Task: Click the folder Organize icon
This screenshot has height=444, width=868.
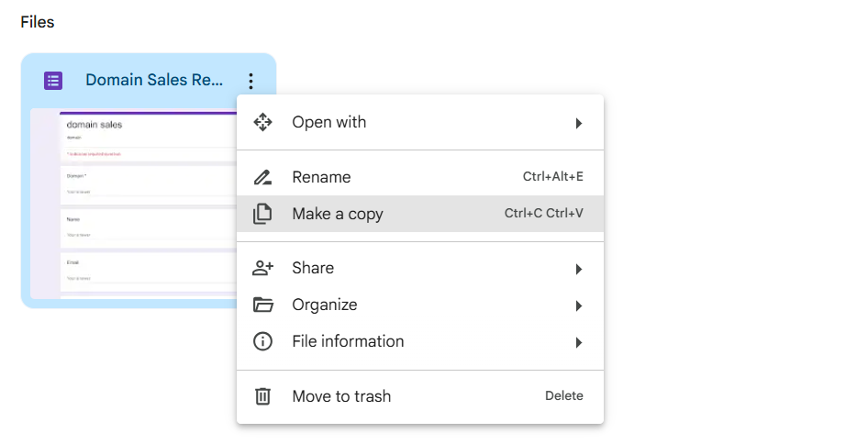Action: 262,305
